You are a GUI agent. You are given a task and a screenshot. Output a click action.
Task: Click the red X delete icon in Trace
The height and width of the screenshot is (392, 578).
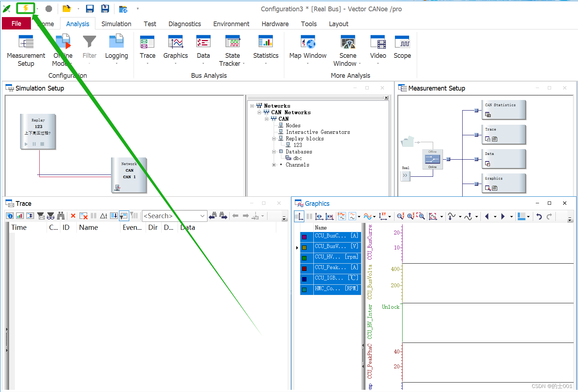pos(73,216)
